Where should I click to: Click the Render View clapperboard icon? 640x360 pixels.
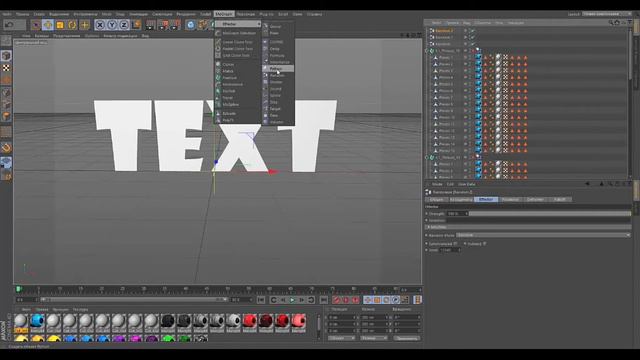coord(151,25)
